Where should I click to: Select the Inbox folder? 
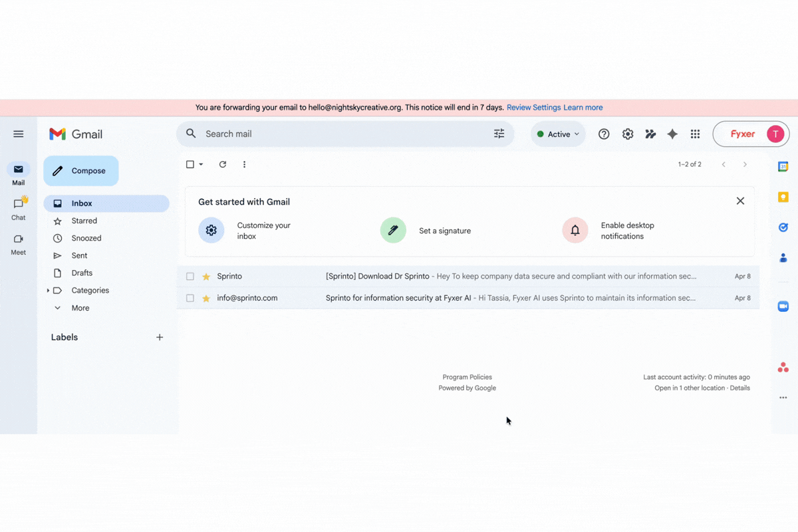tap(106, 203)
